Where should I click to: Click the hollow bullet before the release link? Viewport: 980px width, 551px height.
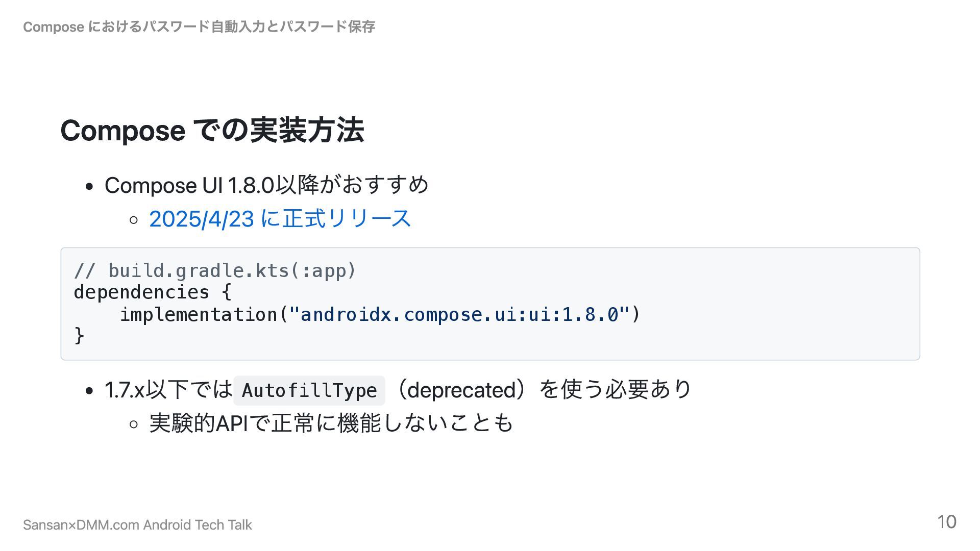pos(134,220)
